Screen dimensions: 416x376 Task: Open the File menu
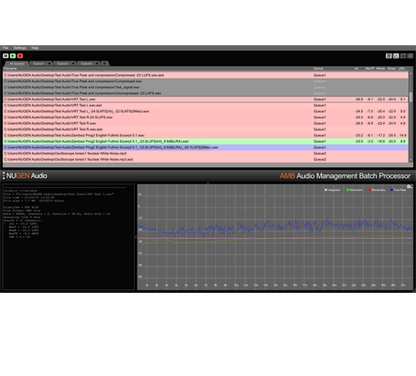pos(6,48)
